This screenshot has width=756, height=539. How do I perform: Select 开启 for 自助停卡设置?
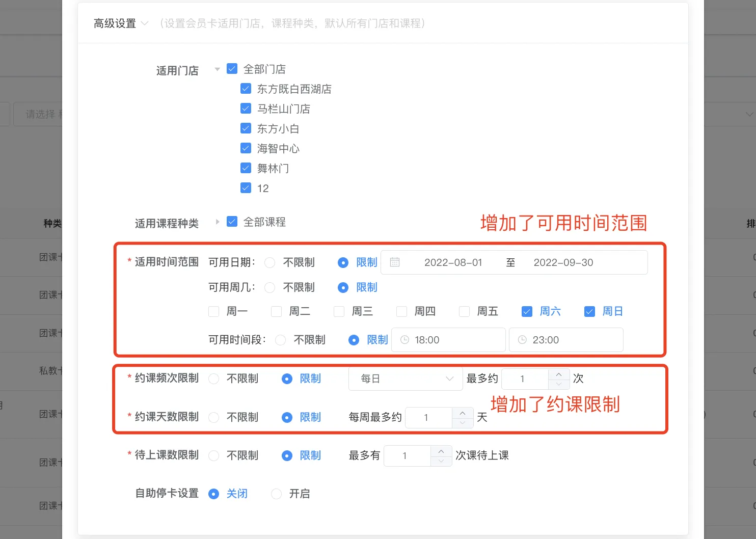[x=276, y=494]
